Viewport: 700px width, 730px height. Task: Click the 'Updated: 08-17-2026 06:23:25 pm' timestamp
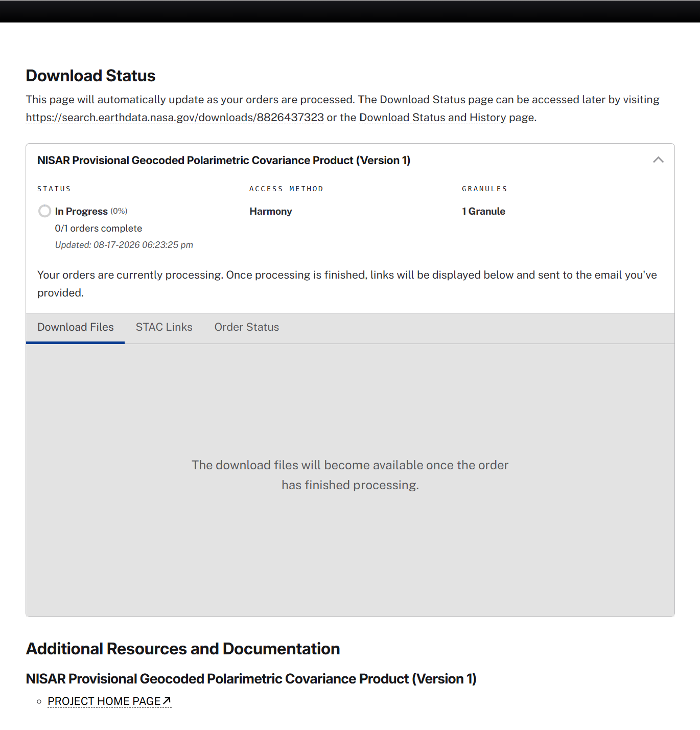click(124, 245)
